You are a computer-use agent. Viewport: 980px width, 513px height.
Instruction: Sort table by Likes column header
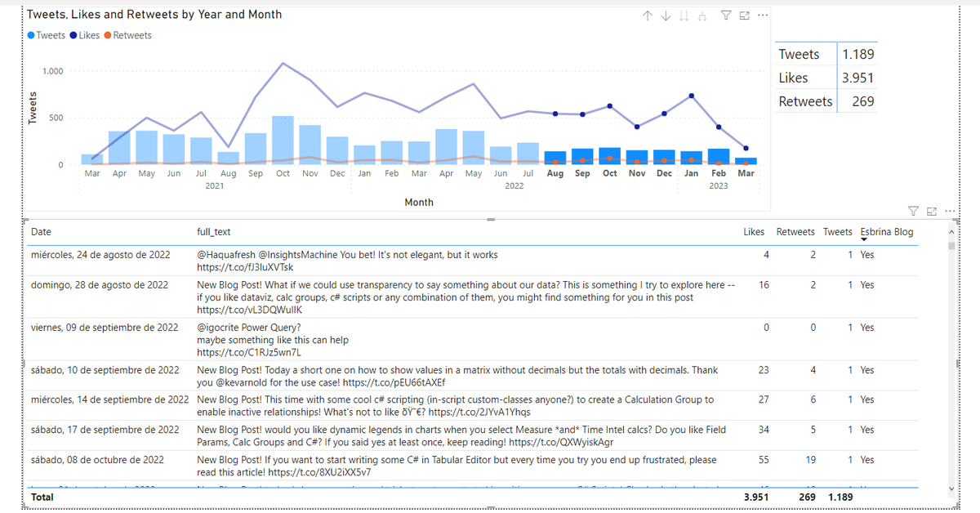pyautogui.click(x=754, y=232)
